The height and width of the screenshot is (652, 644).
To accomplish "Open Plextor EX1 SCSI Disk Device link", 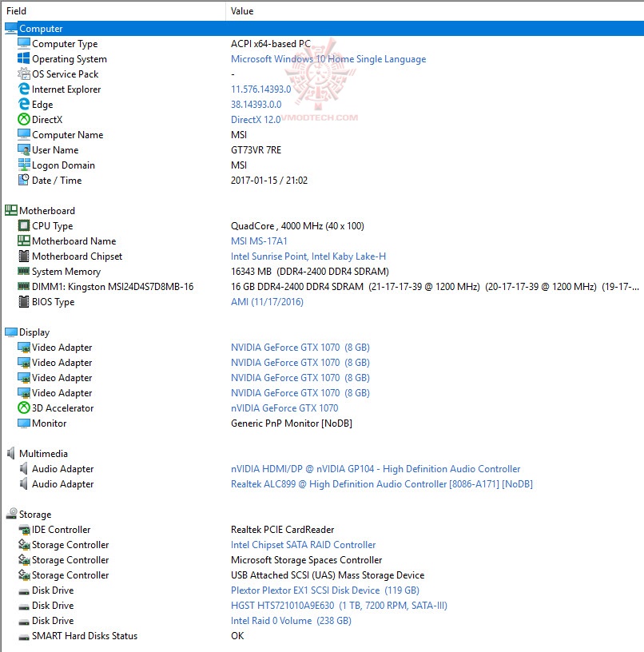I will tap(324, 590).
